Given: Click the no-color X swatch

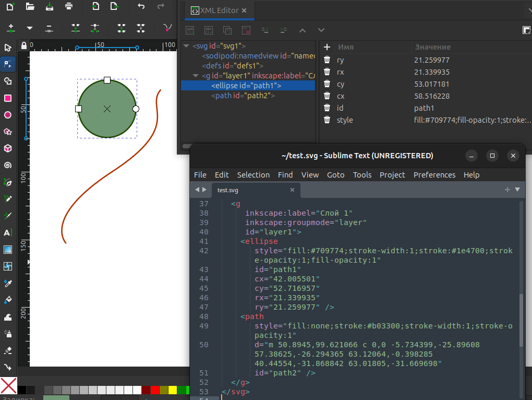Looking at the screenshot, I should coord(8,385).
